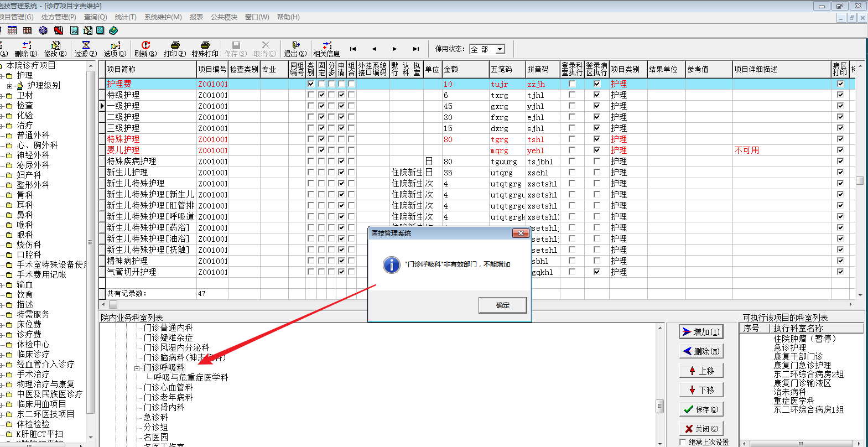Open the 公共模块 menu
This screenshot has height=447, width=868.
(x=224, y=17)
